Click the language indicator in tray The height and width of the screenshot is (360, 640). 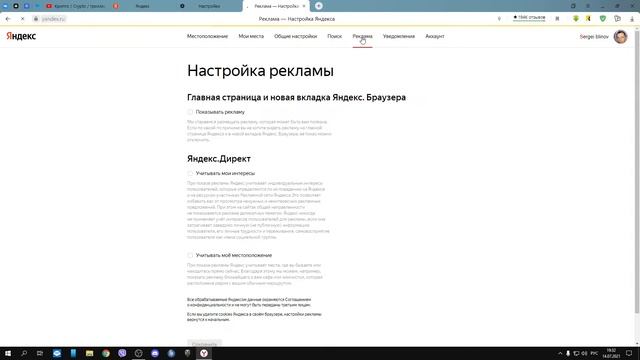click(594, 353)
